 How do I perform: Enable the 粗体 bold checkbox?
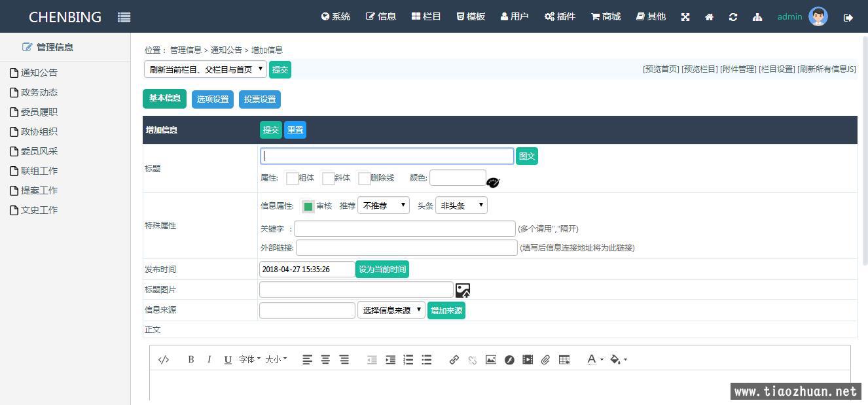[292, 179]
